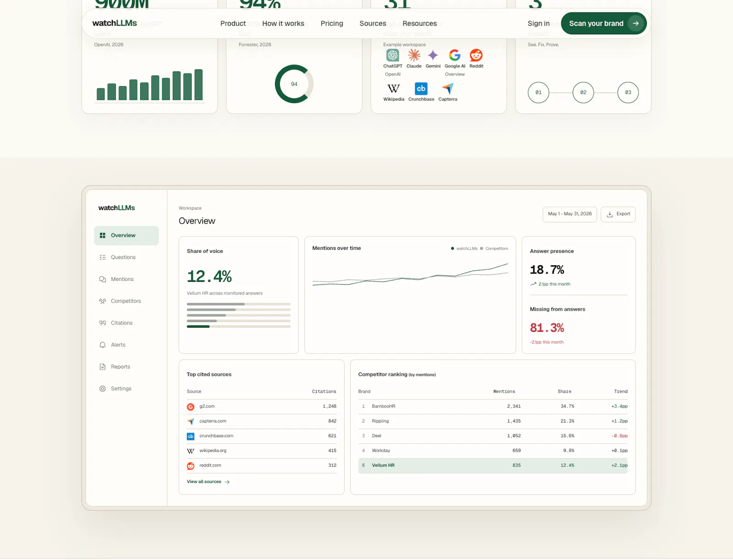Click the Scan your brand button
733x560 pixels.
click(x=604, y=23)
